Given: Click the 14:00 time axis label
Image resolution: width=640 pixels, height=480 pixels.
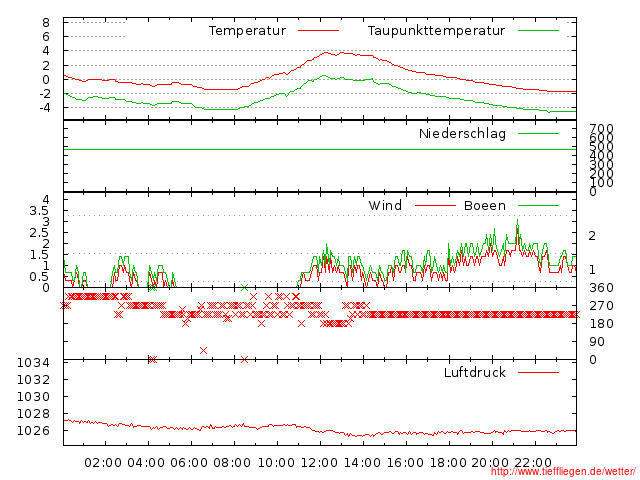Looking at the screenshot, I should pyautogui.click(x=362, y=463).
